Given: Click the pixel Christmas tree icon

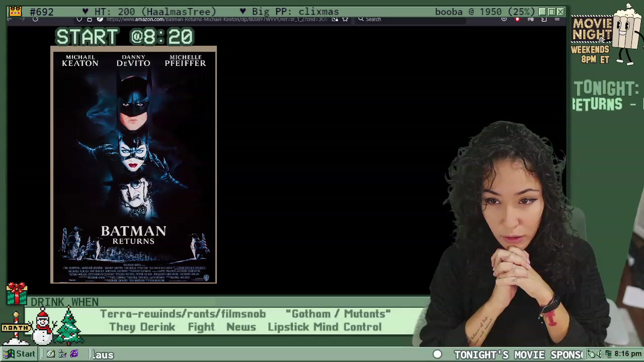Looking at the screenshot, I should coord(69,326).
